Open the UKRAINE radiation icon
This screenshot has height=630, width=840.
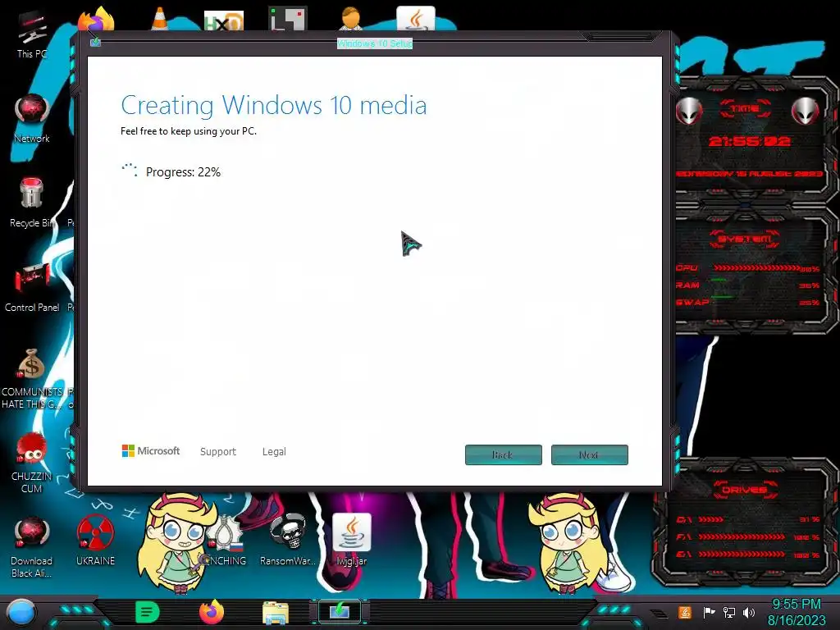[95, 540]
